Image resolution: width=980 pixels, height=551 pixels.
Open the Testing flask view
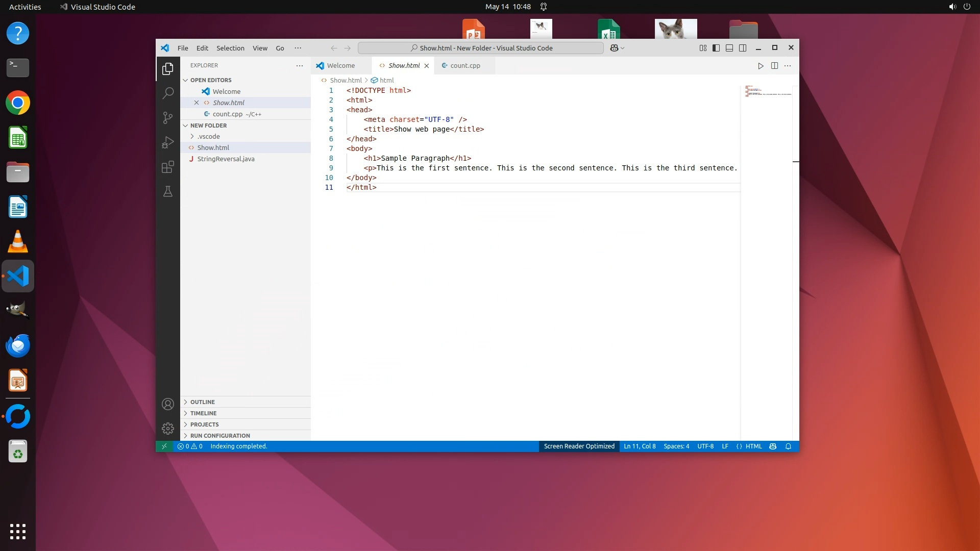tap(167, 191)
